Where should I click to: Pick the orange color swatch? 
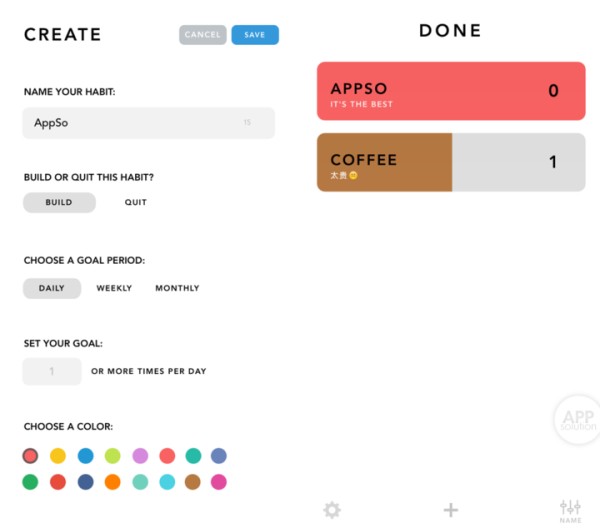(112, 482)
